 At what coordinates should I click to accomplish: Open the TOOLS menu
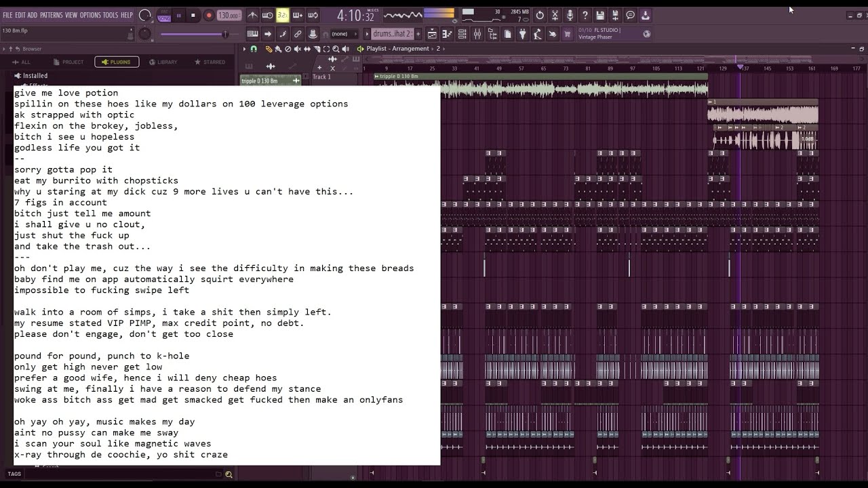point(111,15)
